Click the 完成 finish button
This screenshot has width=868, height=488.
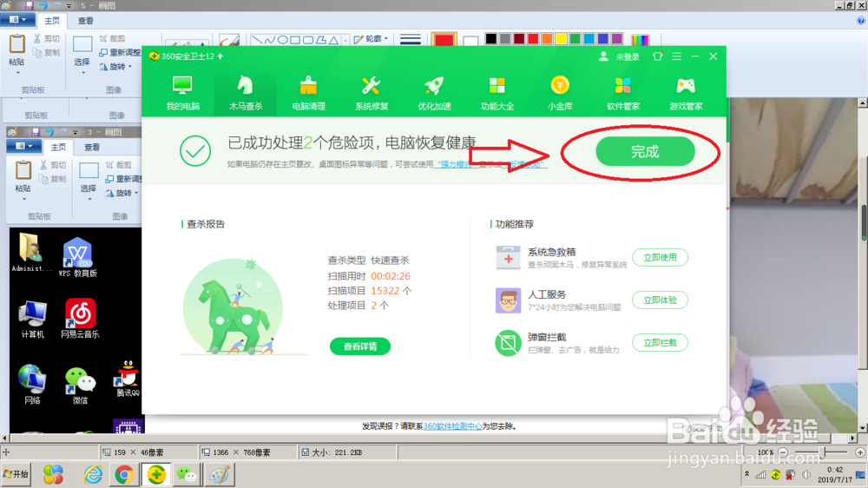(645, 151)
